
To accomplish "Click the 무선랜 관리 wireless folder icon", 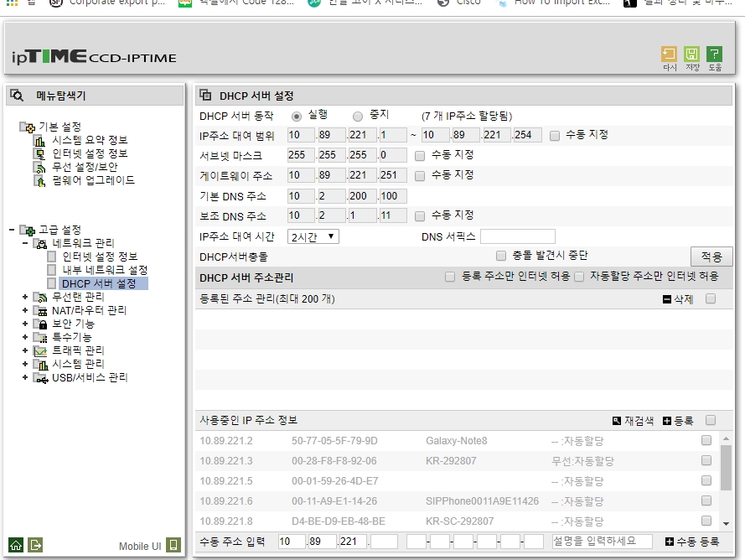I will (x=40, y=298).
